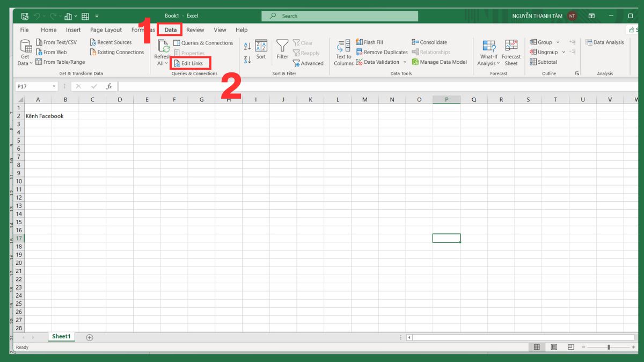
Task: Open Manage Data Model
Action: (x=440, y=62)
